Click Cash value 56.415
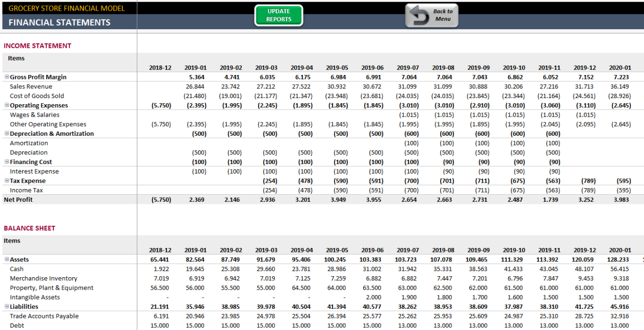The height and width of the screenshot is (330, 644). (x=620, y=269)
